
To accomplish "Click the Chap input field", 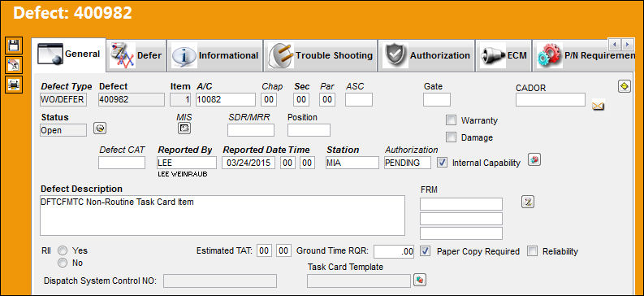I will pos(269,99).
